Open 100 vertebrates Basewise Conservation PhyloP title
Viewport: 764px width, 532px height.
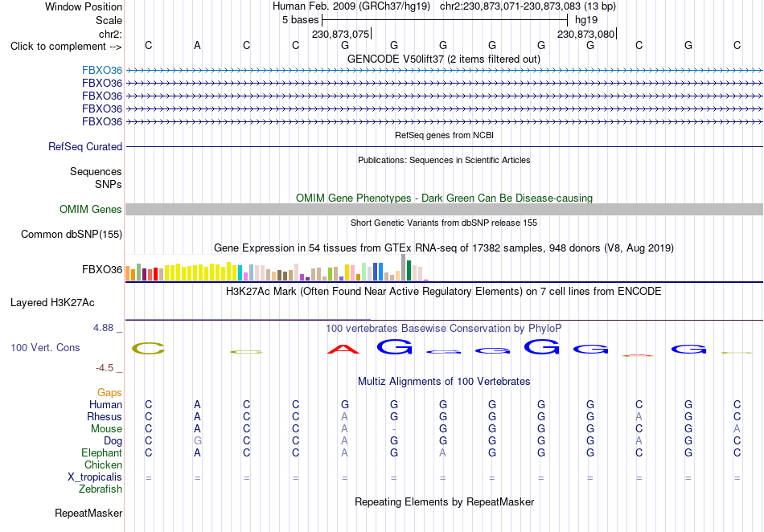click(444, 329)
